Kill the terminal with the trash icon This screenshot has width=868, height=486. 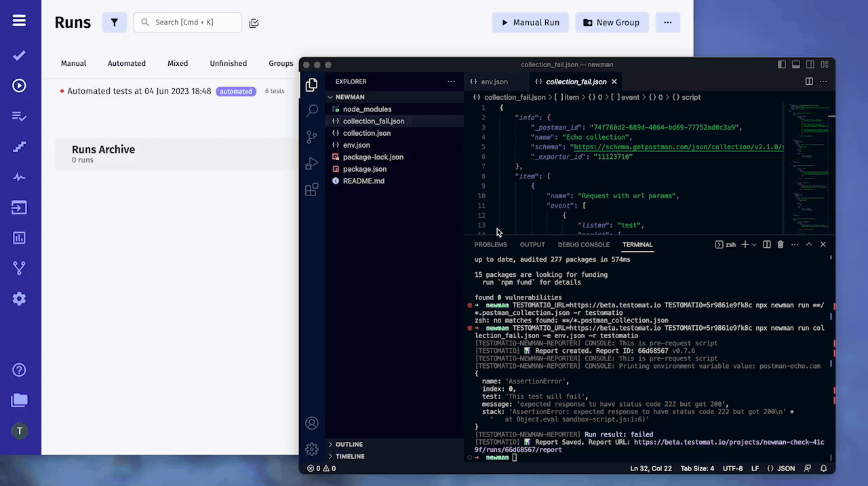pyautogui.click(x=781, y=244)
